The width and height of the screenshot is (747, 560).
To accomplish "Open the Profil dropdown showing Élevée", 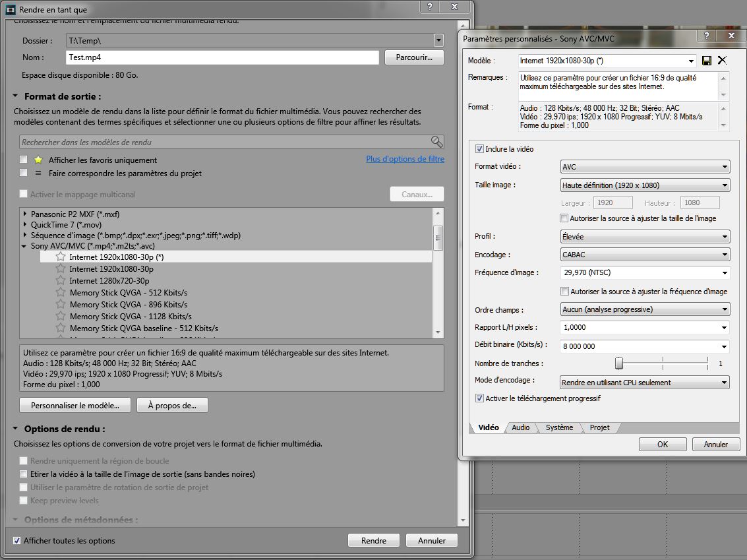I will (x=644, y=237).
